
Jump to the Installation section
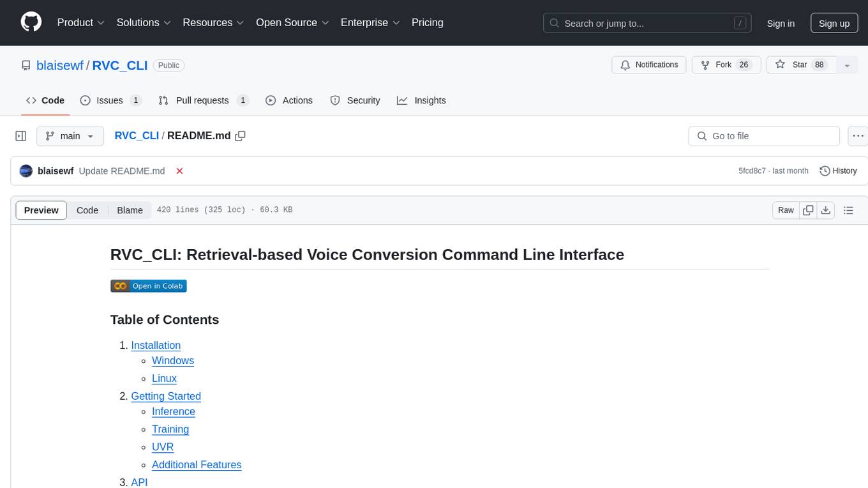tap(156, 346)
